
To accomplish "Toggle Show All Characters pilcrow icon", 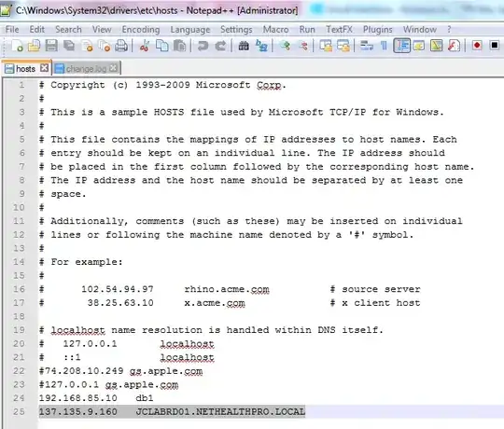I will pyautogui.click(x=384, y=46).
